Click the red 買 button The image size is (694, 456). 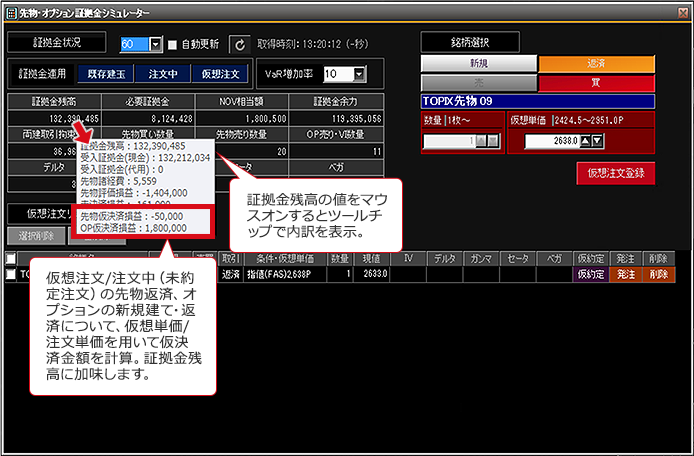pyautogui.click(x=596, y=83)
